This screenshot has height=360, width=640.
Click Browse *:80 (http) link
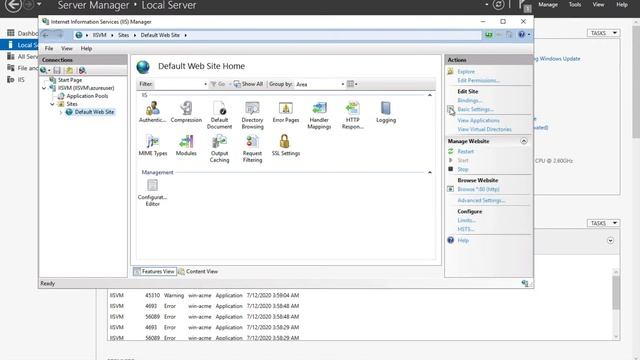[478, 189]
